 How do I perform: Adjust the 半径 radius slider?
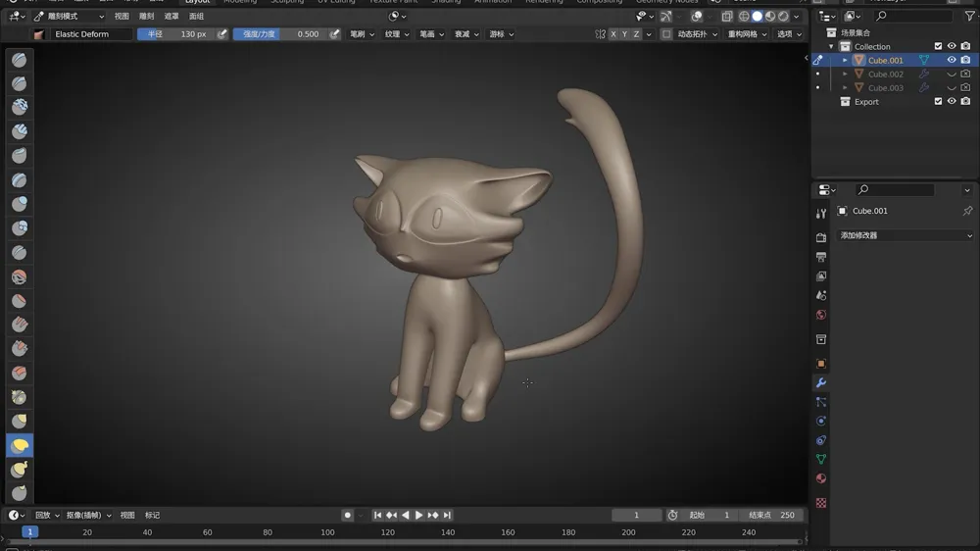click(x=175, y=33)
